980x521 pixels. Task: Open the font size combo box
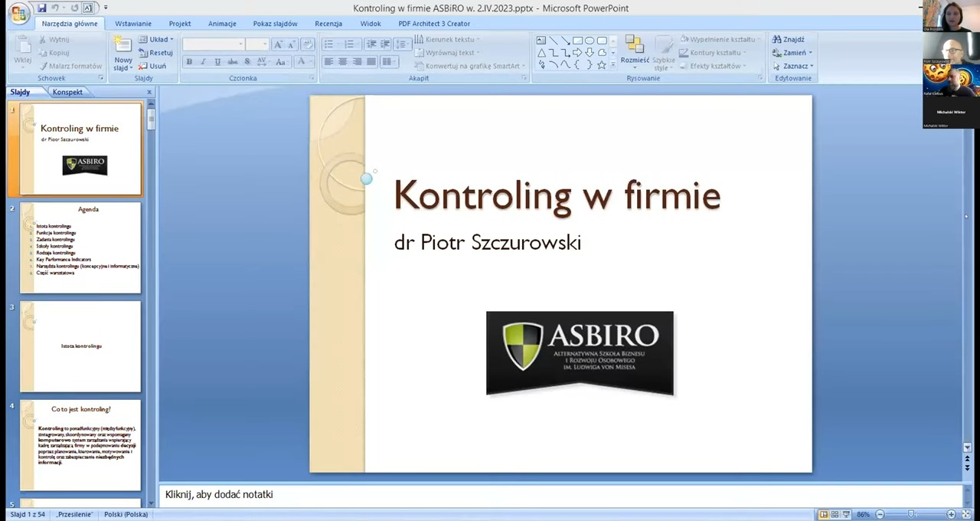257,44
